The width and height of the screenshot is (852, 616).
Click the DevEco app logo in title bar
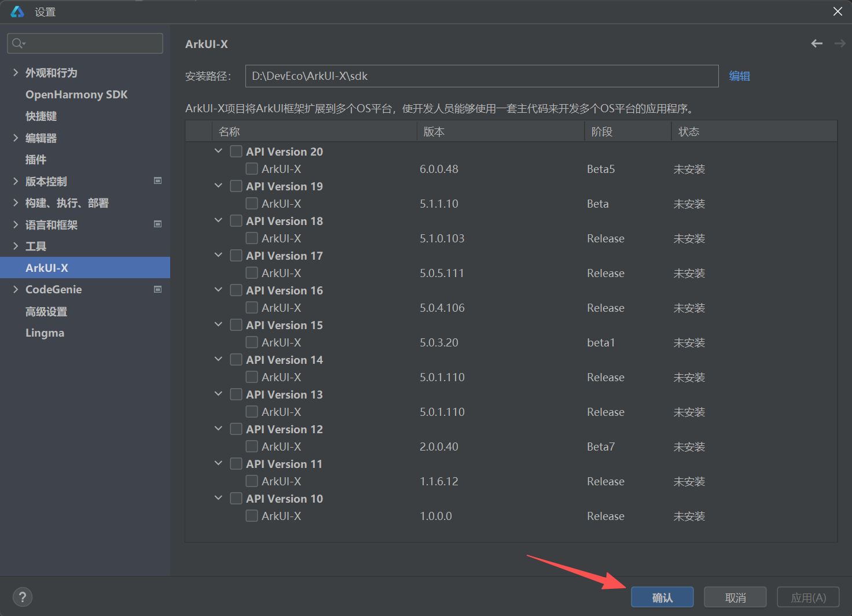tap(17, 12)
